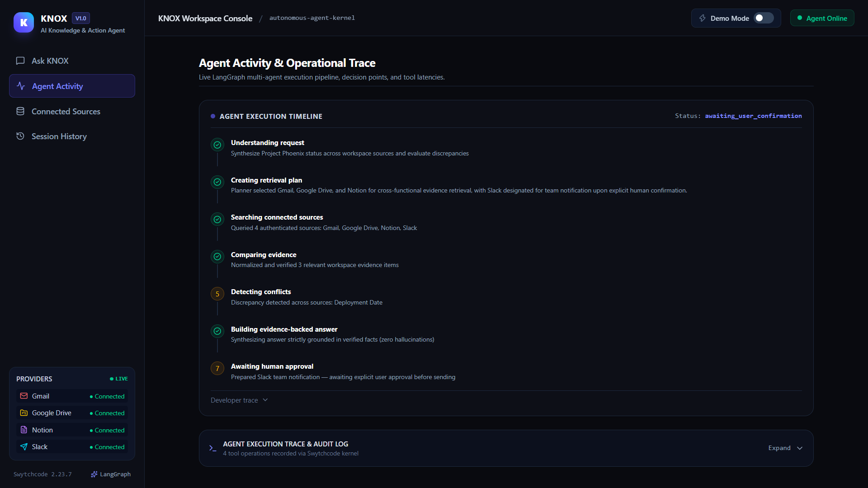Click the Agent Activity pulse icon

pos(21,86)
